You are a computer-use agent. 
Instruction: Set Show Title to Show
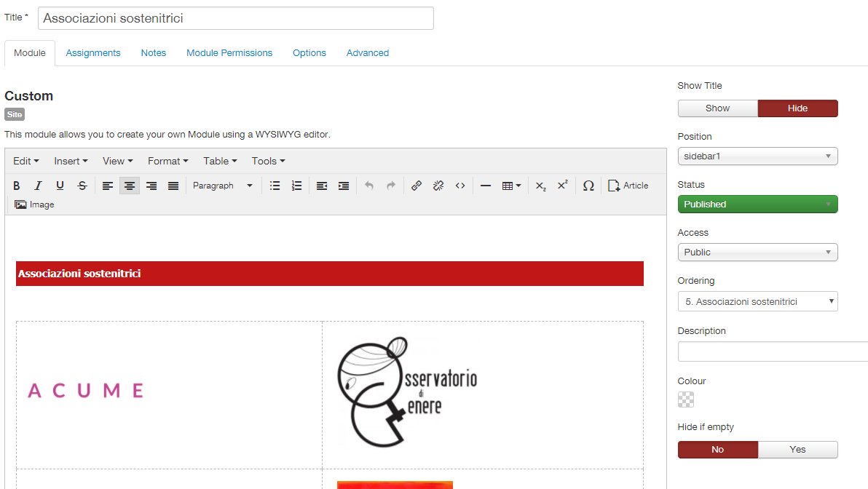pyautogui.click(x=717, y=108)
